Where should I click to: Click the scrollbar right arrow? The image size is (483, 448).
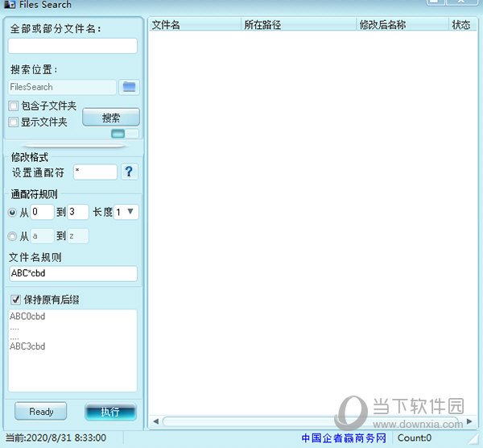(470, 421)
